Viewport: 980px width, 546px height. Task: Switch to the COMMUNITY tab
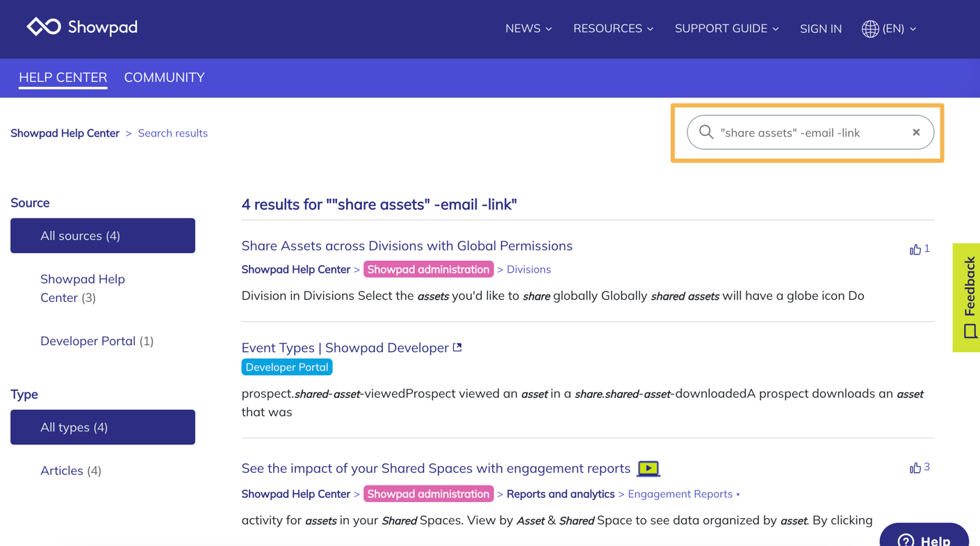[x=164, y=77]
